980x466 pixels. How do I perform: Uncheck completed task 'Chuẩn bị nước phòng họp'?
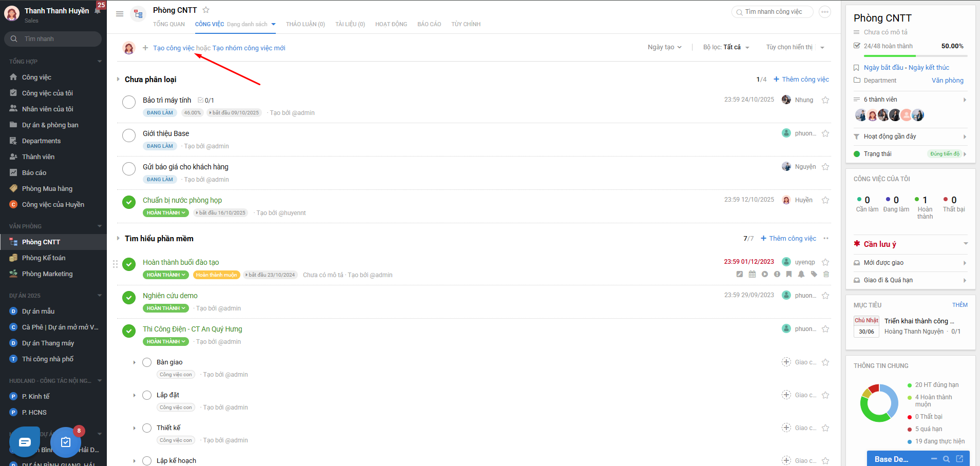[x=129, y=202]
